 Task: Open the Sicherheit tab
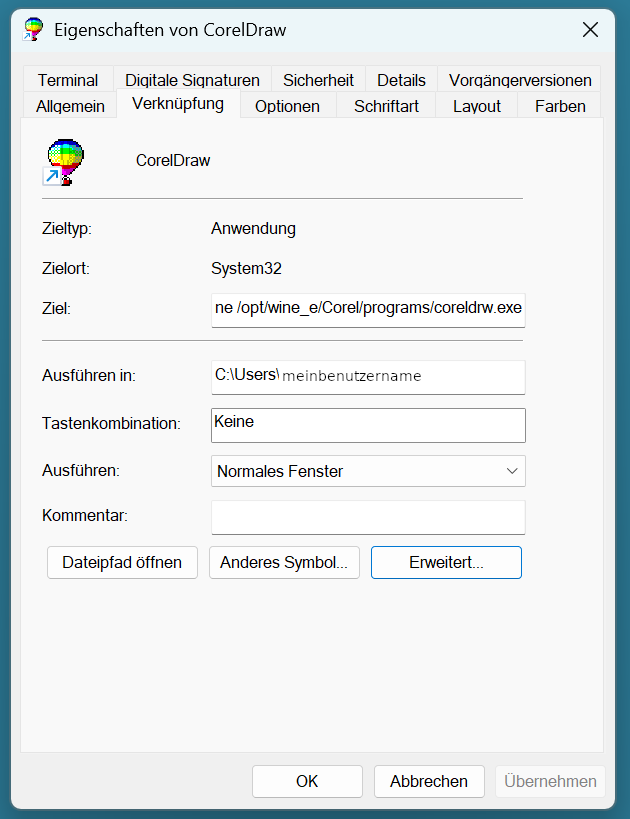coord(318,79)
